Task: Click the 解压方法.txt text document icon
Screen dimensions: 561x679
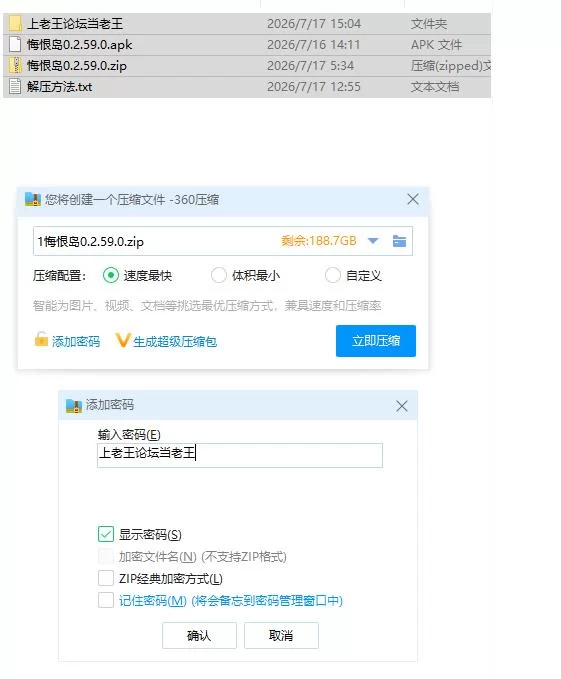Action: click(15, 87)
